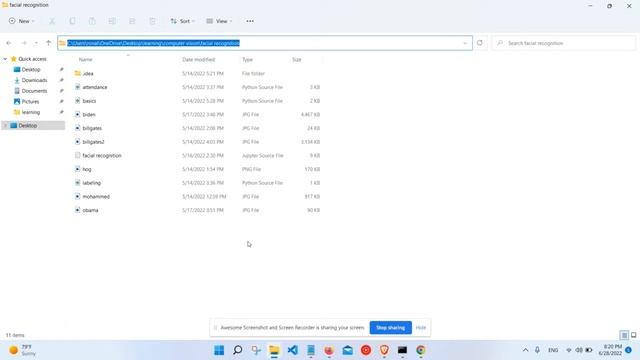
Task: Open Brave browser from taskbar
Action: click(384, 350)
